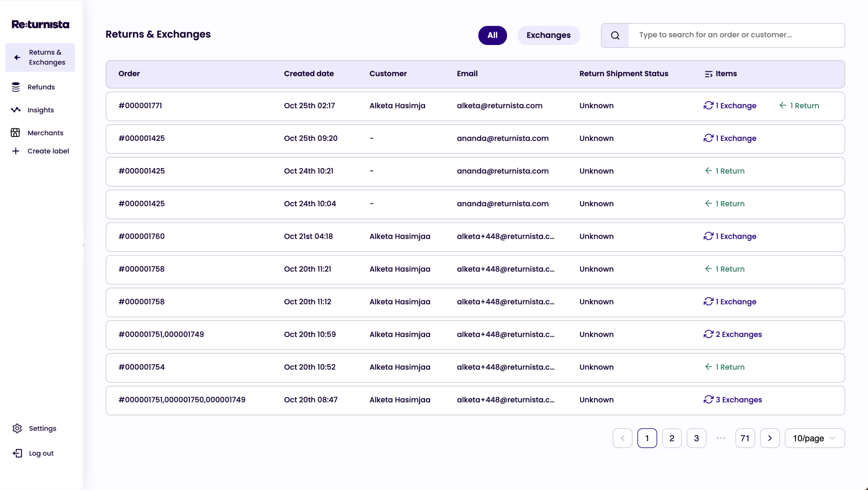Click the sort icon beside Items header
Image resolution: width=868 pixels, height=490 pixels.
click(x=708, y=74)
